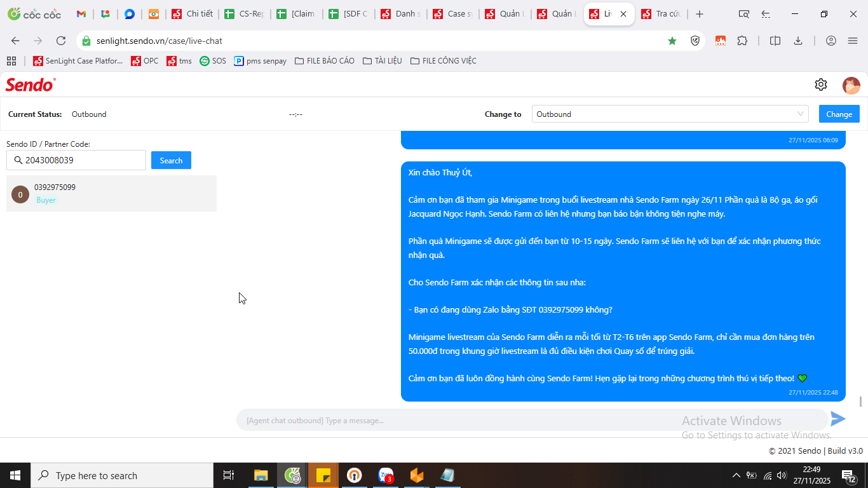This screenshot has width=868, height=488.
Task: Toggle split view in browser toolbar
Action: click(775, 41)
